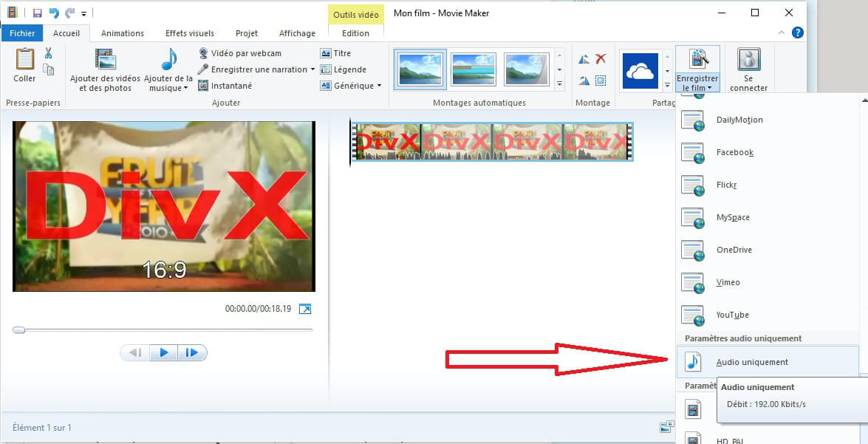Click the select all icon in Montage
The width and height of the screenshot is (868, 444).
601,81
